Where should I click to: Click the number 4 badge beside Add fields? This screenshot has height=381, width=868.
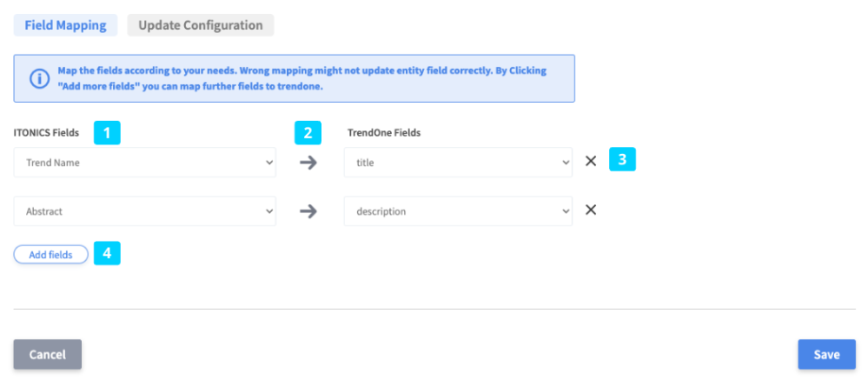coord(107,254)
